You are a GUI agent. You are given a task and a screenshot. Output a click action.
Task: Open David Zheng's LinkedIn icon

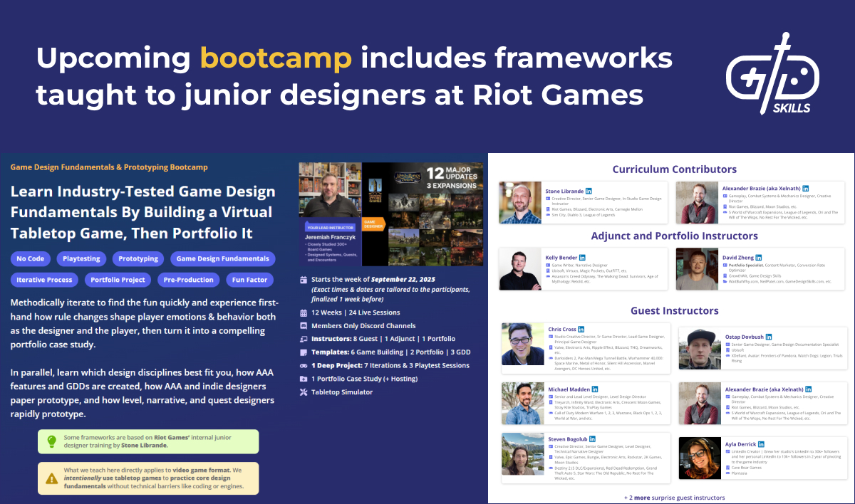758,257
